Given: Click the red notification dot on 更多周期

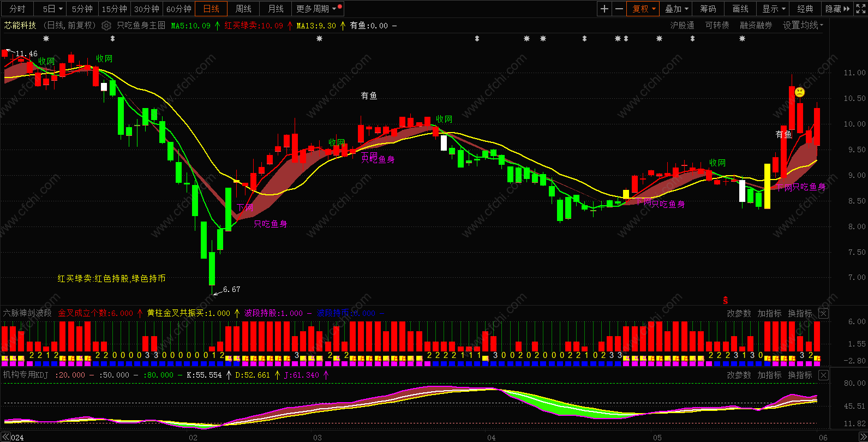Looking at the screenshot, I should coord(340,6).
